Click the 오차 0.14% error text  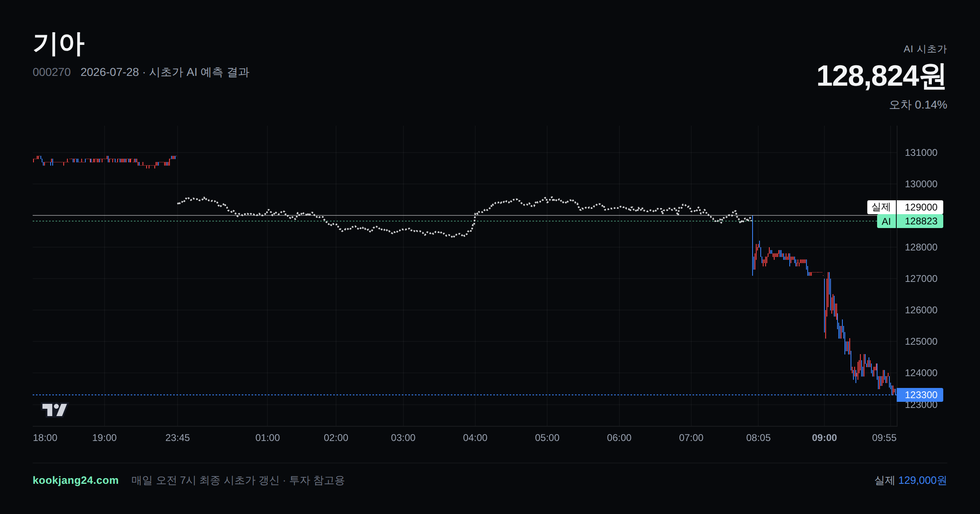tap(918, 105)
